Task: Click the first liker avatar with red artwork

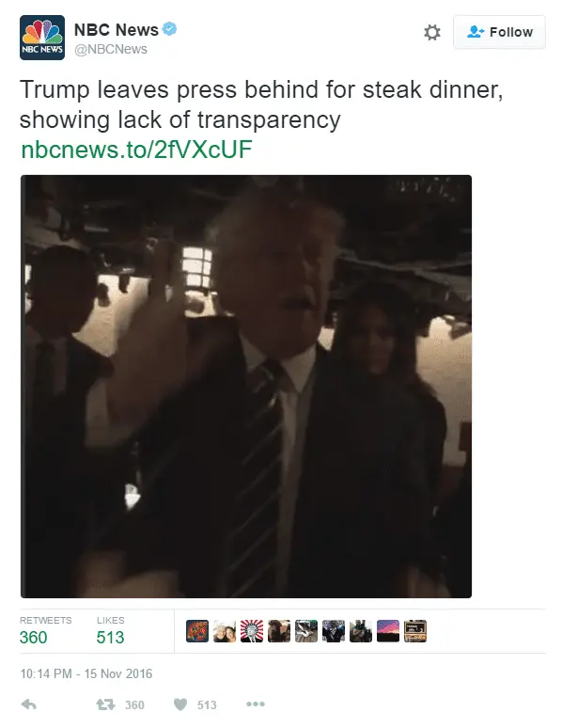Action: click(x=197, y=631)
